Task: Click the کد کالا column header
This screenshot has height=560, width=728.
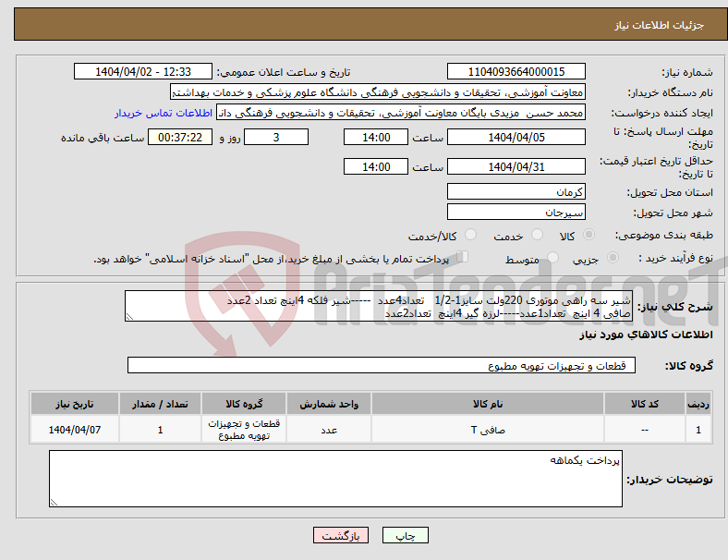Action: pos(645,404)
